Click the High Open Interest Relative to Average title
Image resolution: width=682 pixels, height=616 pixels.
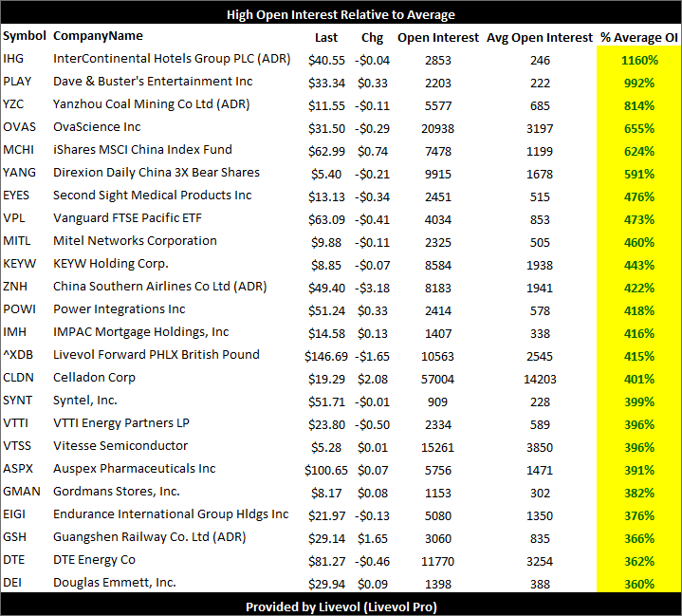point(341,14)
